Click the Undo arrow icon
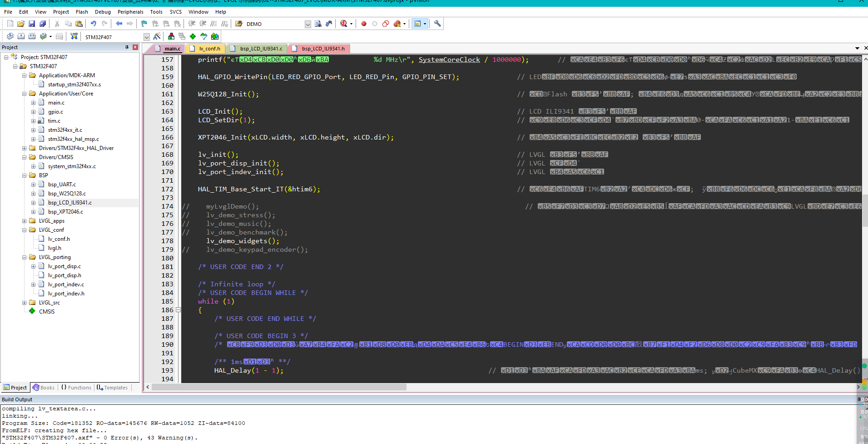This screenshot has height=444, width=868. click(94, 24)
